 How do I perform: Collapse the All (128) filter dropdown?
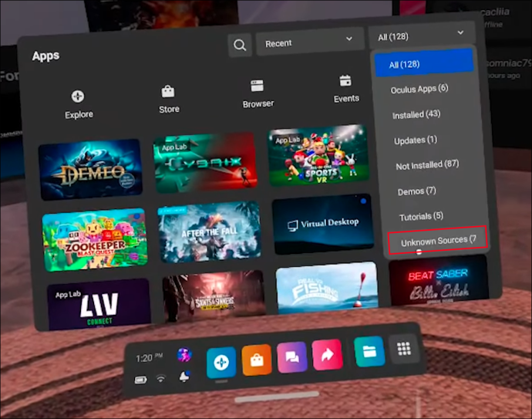421,35
